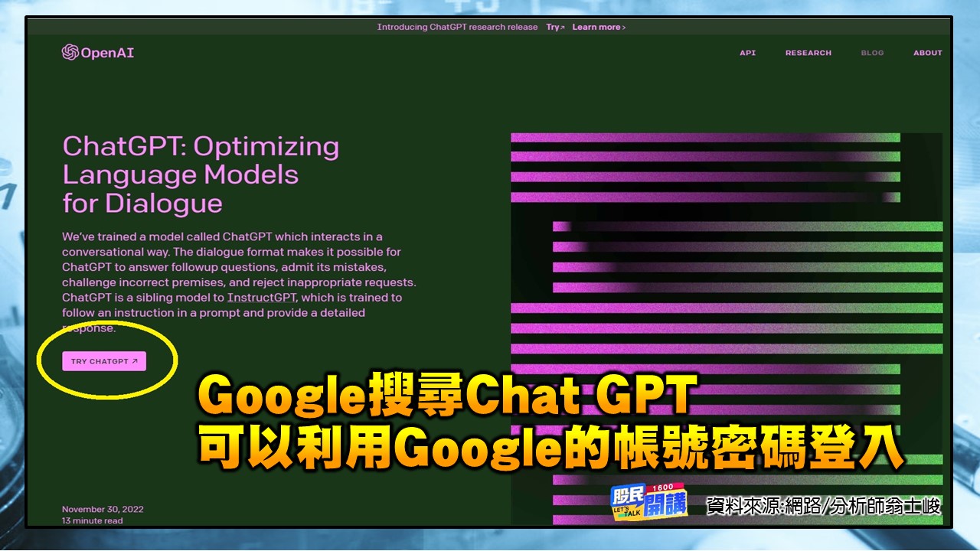Open the ABOUT page
This screenshot has width=980, height=551.
(927, 53)
